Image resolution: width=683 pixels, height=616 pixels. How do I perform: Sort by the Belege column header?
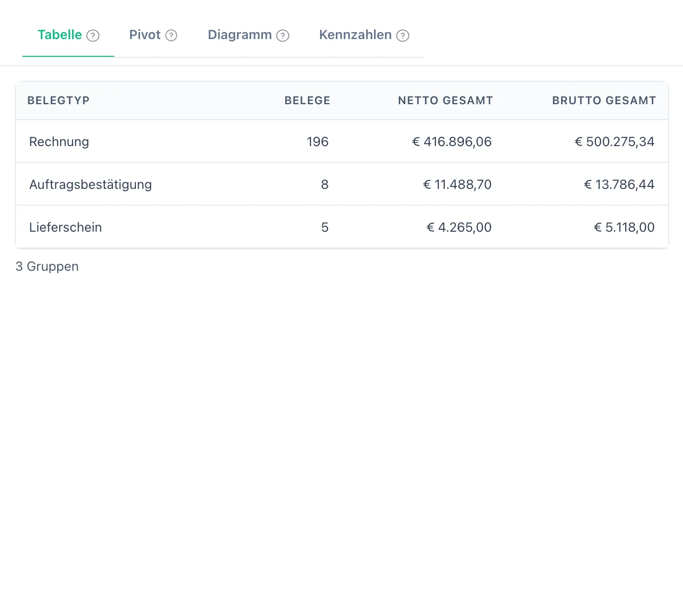[307, 100]
